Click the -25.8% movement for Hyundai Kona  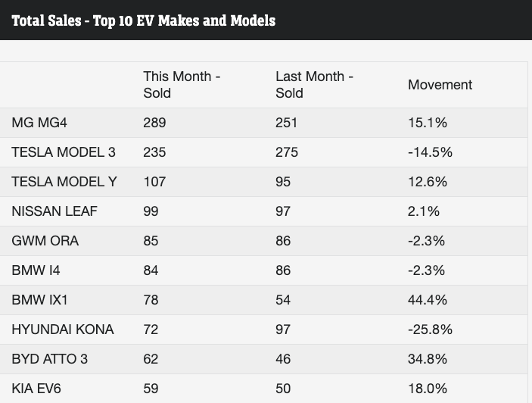[x=430, y=330]
